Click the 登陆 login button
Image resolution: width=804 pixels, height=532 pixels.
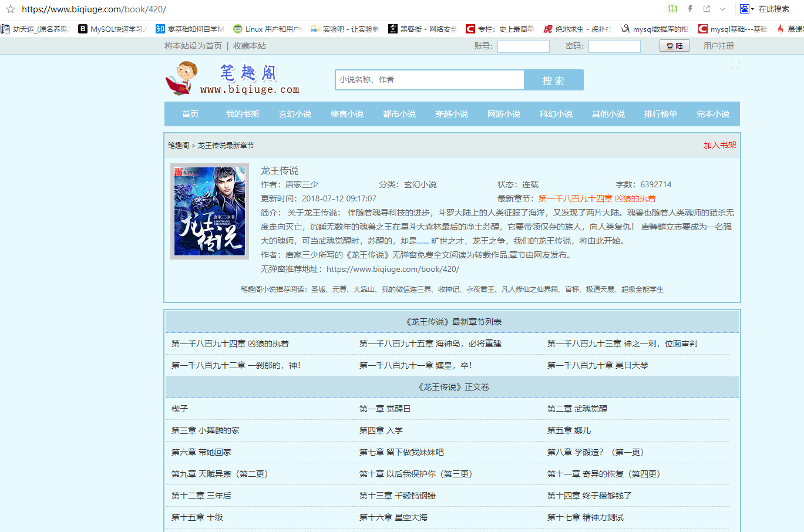point(674,46)
